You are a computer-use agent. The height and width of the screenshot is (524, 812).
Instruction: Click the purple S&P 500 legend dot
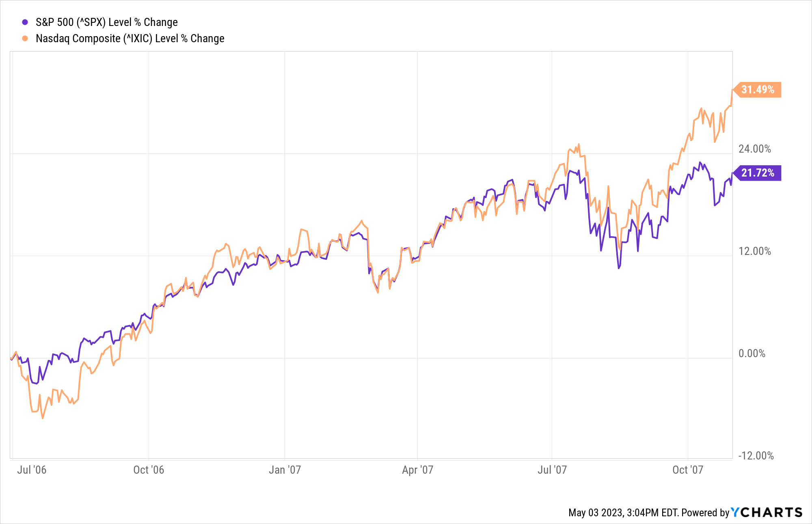(x=25, y=22)
